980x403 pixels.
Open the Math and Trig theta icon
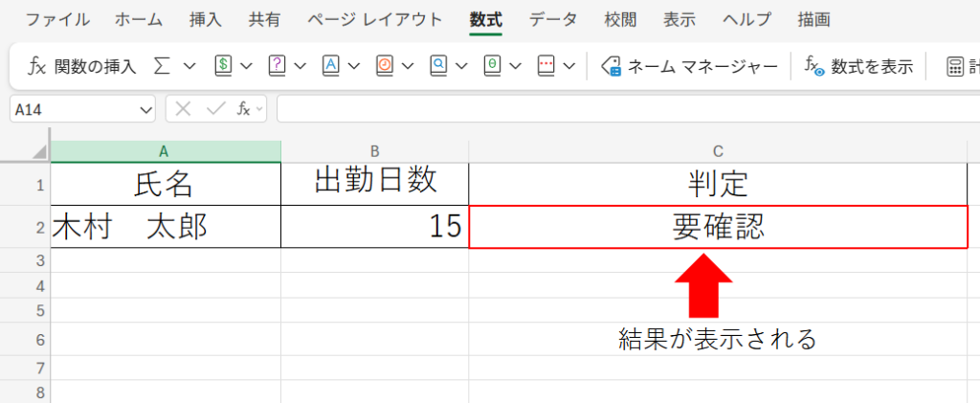492,66
